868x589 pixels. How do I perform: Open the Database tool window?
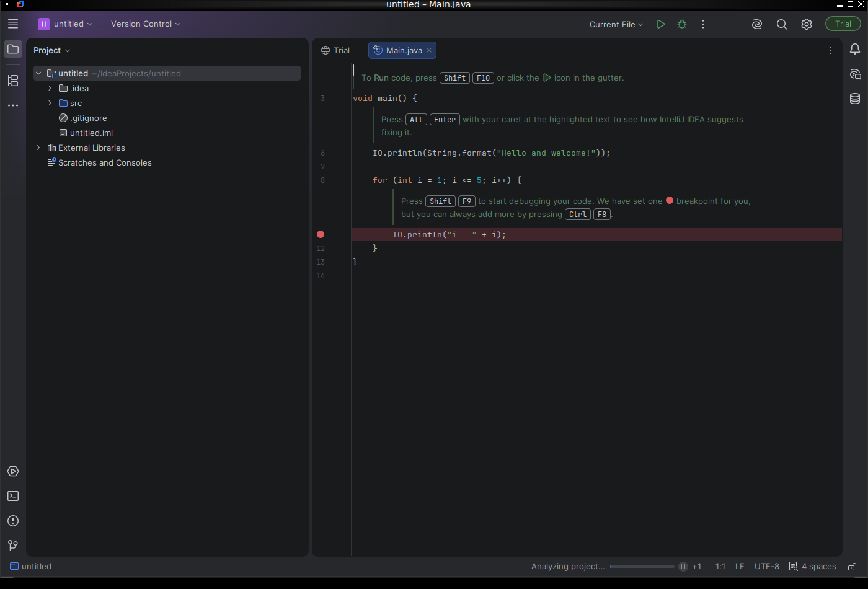coord(855,99)
